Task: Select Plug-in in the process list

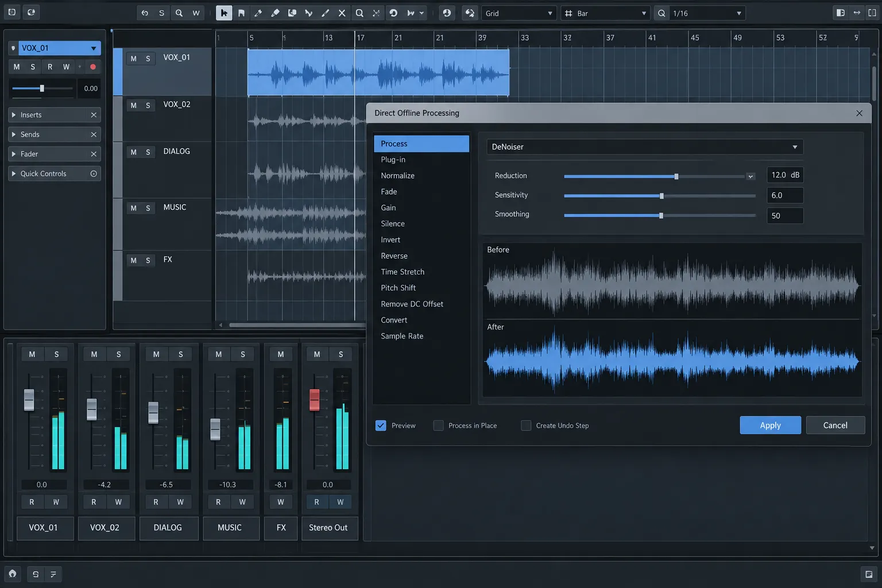Action: click(421, 160)
